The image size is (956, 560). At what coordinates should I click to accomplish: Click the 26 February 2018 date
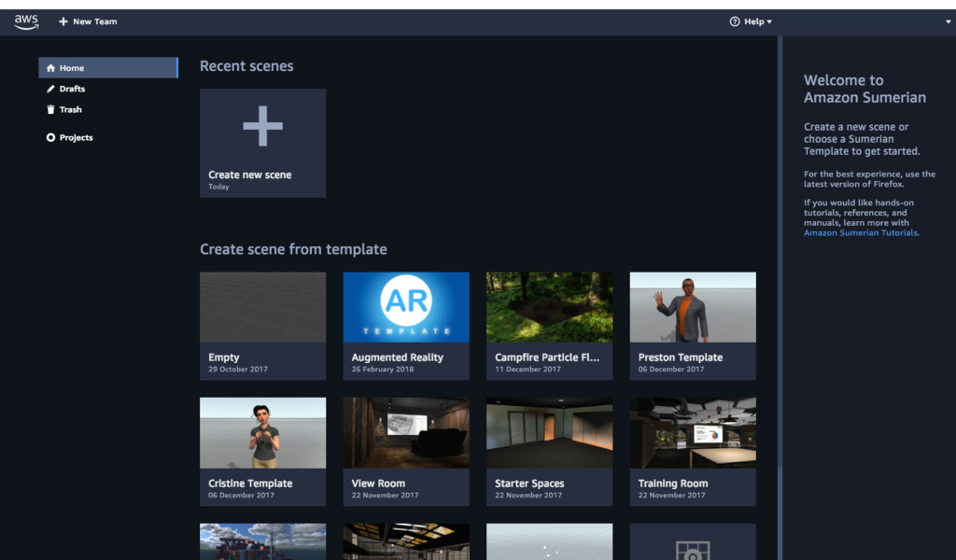382,370
